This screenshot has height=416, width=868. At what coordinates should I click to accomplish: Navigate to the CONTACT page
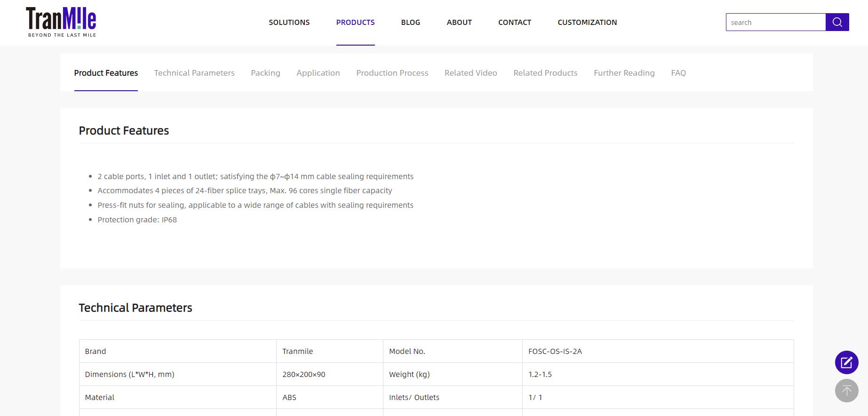point(514,22)
